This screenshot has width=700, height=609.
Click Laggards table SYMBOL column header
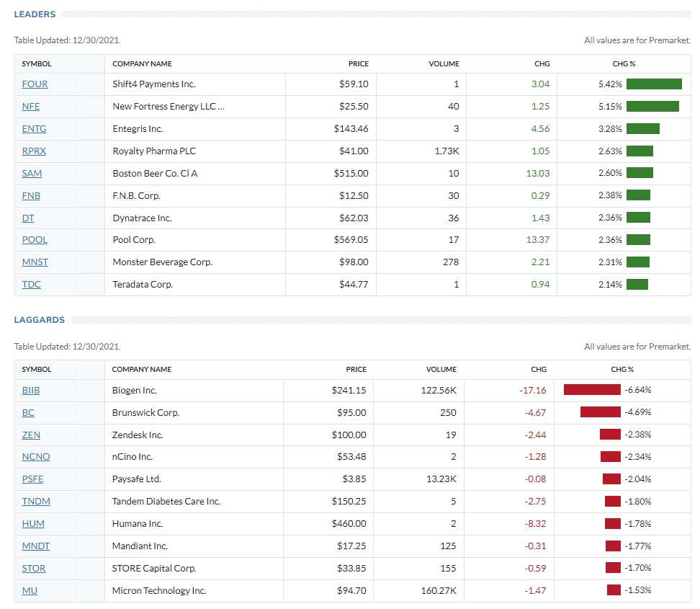pos(37,370)
